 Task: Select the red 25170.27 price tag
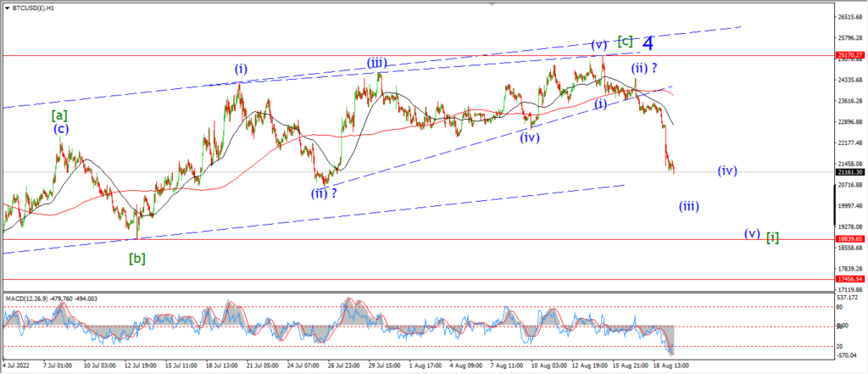point(849,56)
